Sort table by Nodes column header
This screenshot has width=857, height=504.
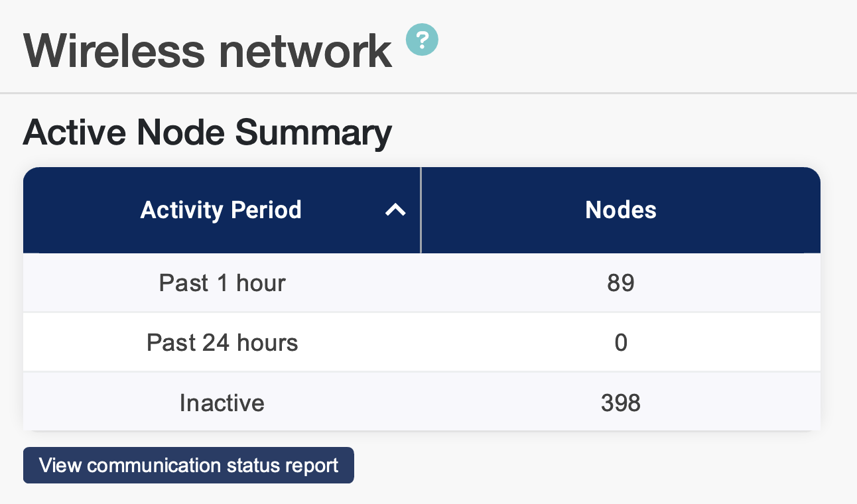(x=620, y=210)
